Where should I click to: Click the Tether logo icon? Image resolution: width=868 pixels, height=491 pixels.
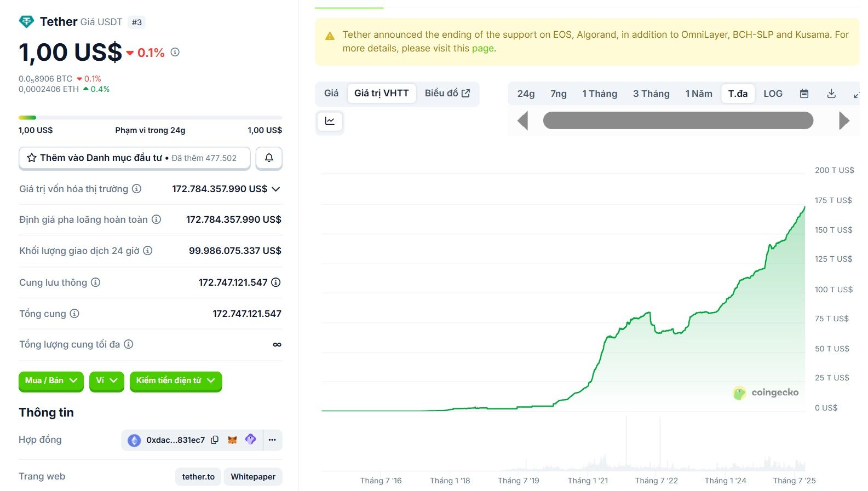[26, 22]
